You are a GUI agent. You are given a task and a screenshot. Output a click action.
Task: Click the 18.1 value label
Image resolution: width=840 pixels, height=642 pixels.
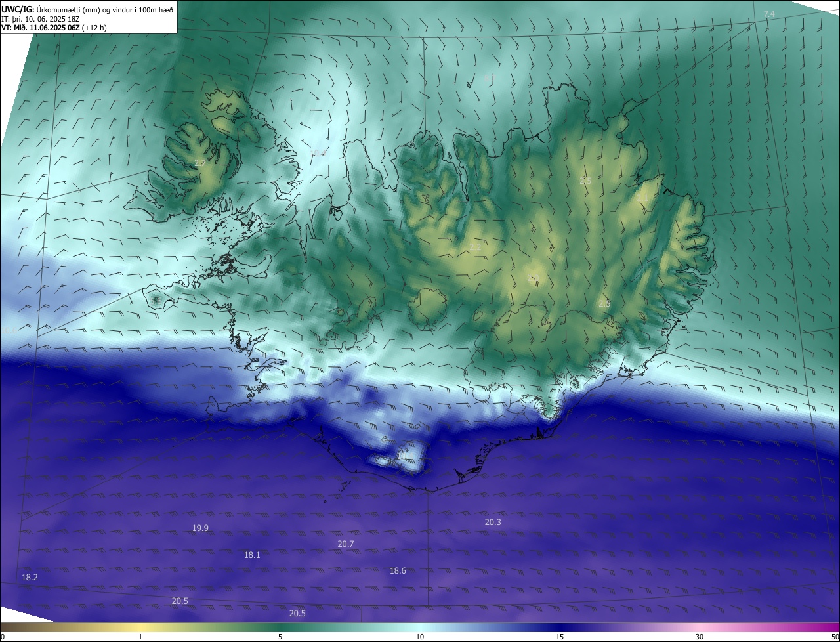[252, 555]
